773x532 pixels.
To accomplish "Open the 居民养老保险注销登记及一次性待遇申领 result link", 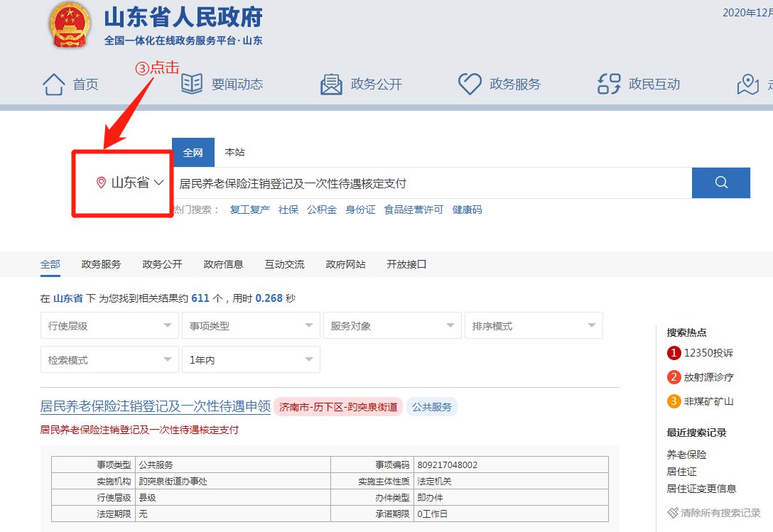I will point(156,407).
